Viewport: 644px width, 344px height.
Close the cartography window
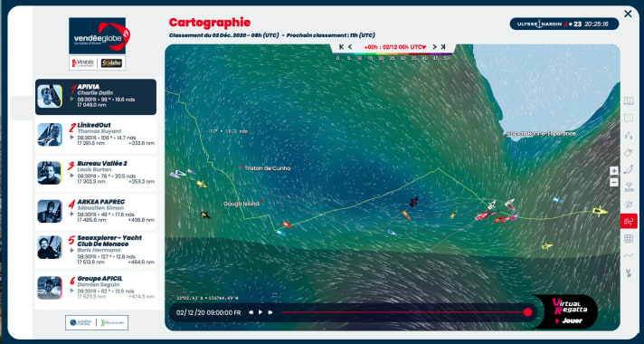pos(628,14)
